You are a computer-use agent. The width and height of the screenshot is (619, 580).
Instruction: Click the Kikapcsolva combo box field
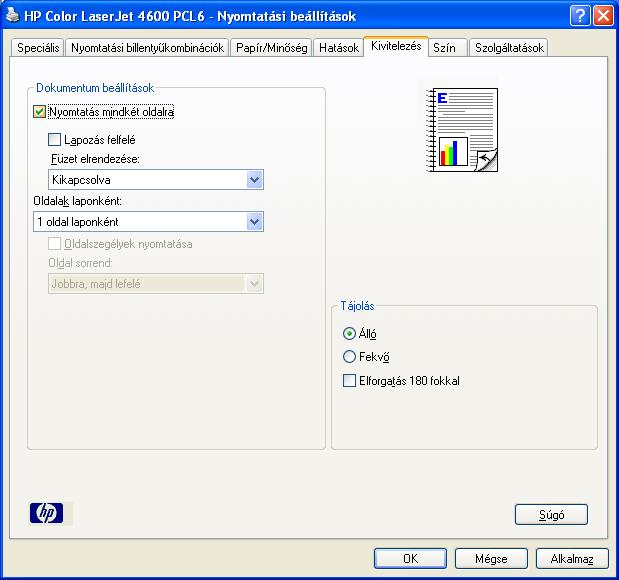[156, 180]
